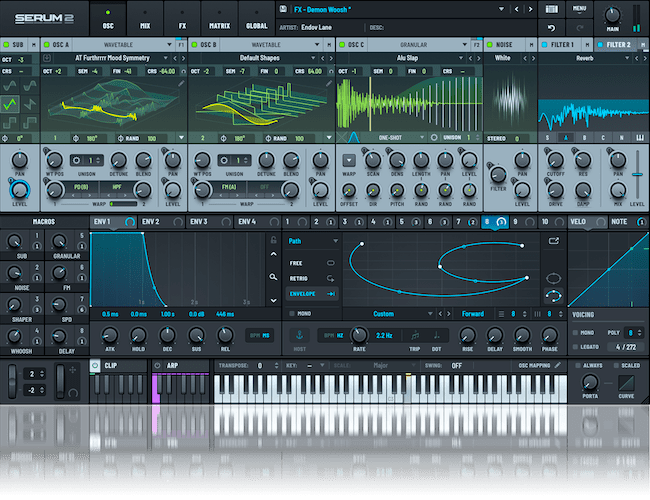Toggle the SUB oscillator power
Viewport: 650px width, 500px height.
pos(6,44)
